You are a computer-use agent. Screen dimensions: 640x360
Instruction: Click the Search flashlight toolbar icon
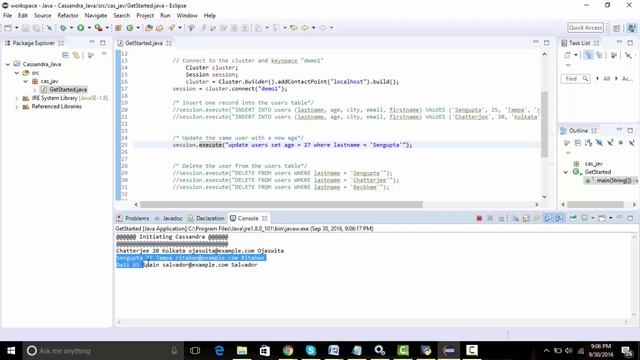pos(171,28)
